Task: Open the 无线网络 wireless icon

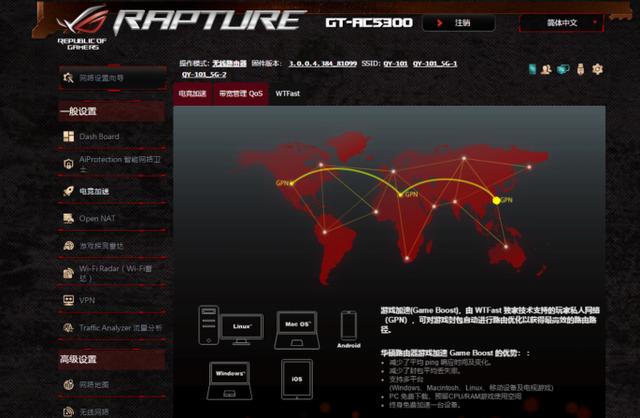Action: coord(69,412)
